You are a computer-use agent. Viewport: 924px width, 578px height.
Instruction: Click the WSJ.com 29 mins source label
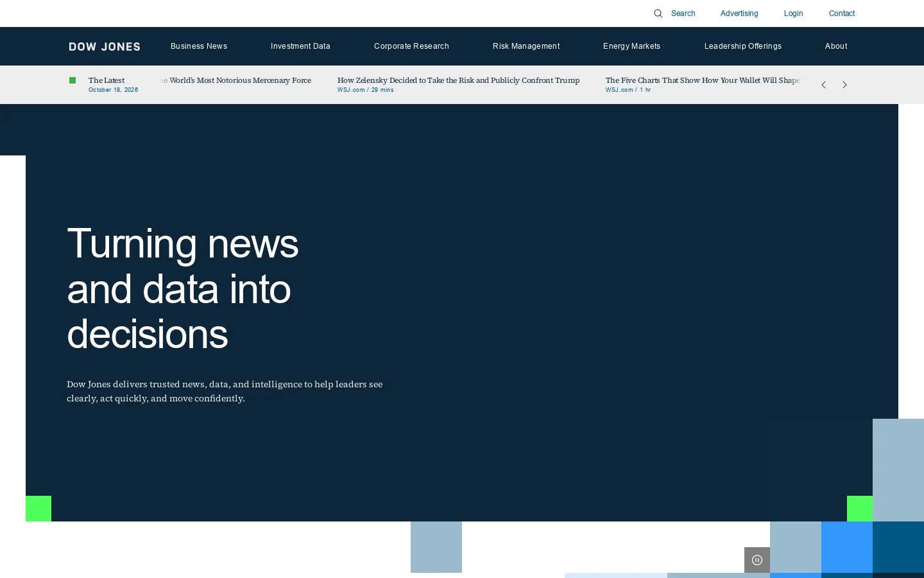point(366,90)
